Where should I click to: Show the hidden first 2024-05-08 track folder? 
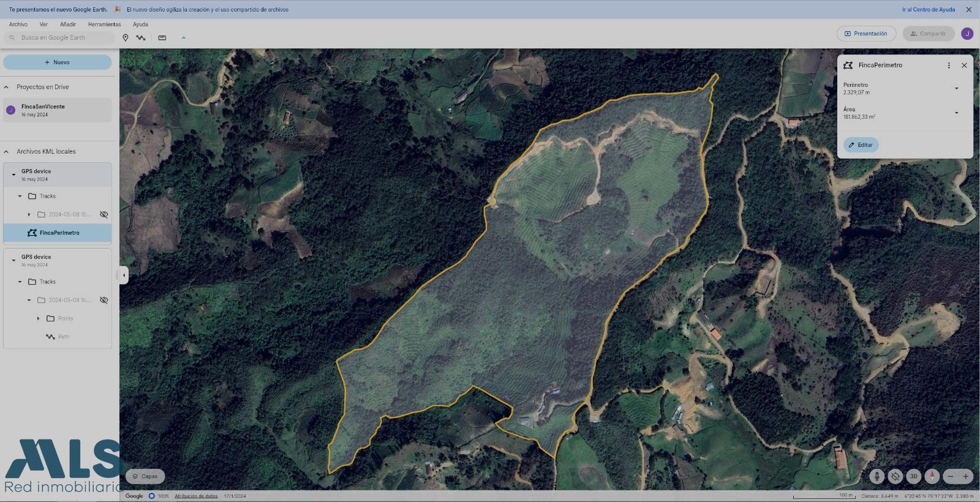(104, 214)
